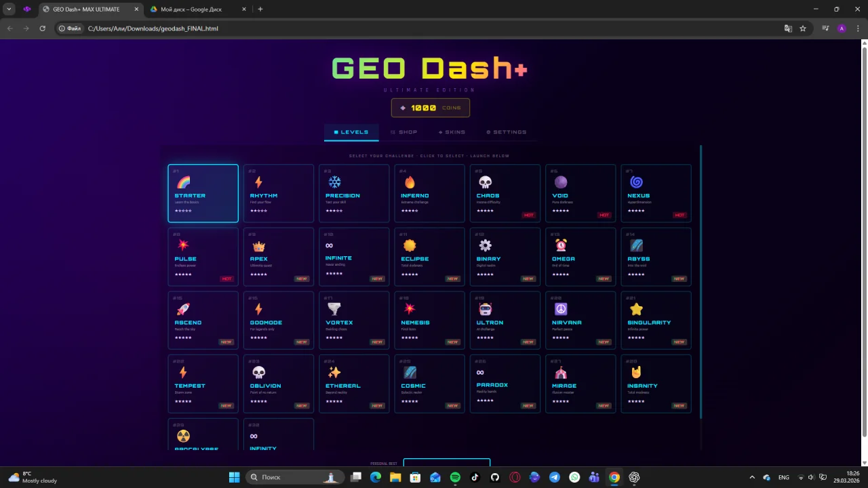
Task: Click the NEW badge on ABYSS card
Action: coord(679,279)
